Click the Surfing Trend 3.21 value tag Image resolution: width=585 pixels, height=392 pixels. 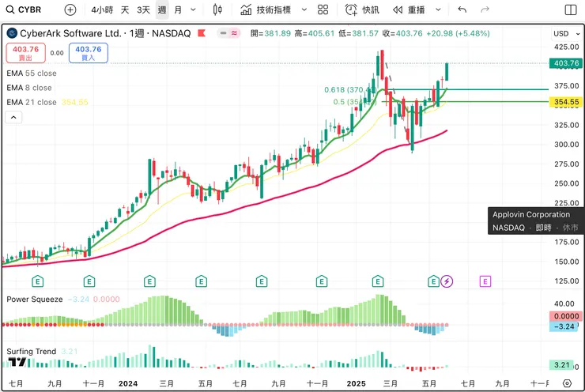pyautogui.click(x=561, y=365)
